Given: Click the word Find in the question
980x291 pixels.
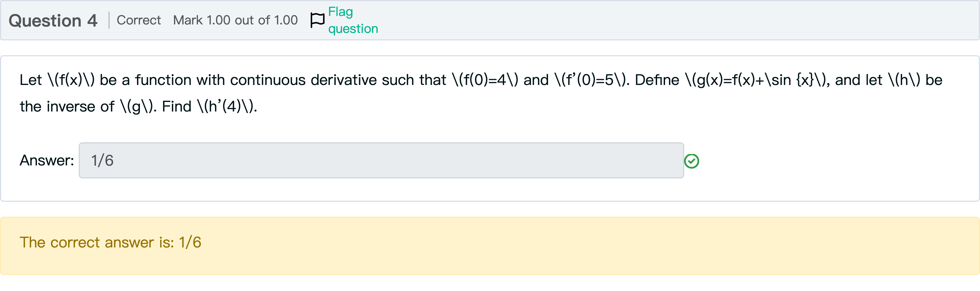Looking at the screenshot, I should click(177, 107).
